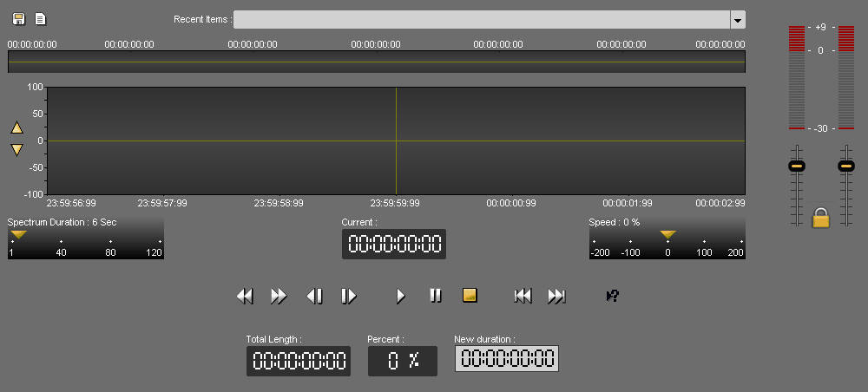Jump to the end of the track
868x392 pixels.
(556, 296)
